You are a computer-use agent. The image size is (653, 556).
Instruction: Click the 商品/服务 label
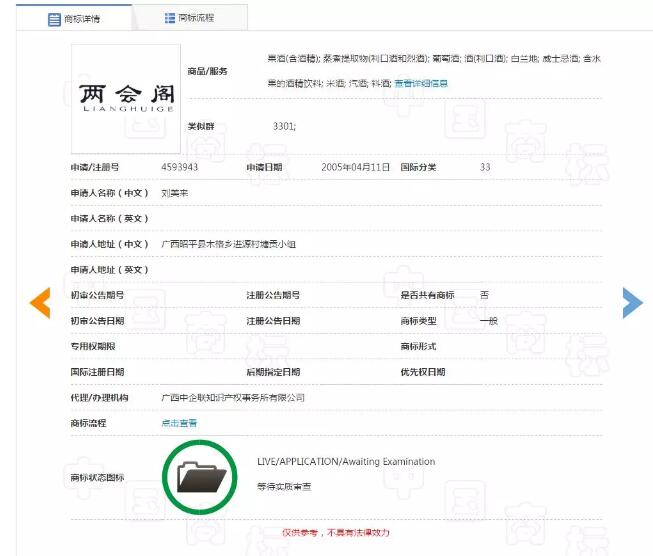[x=207, y=71]
